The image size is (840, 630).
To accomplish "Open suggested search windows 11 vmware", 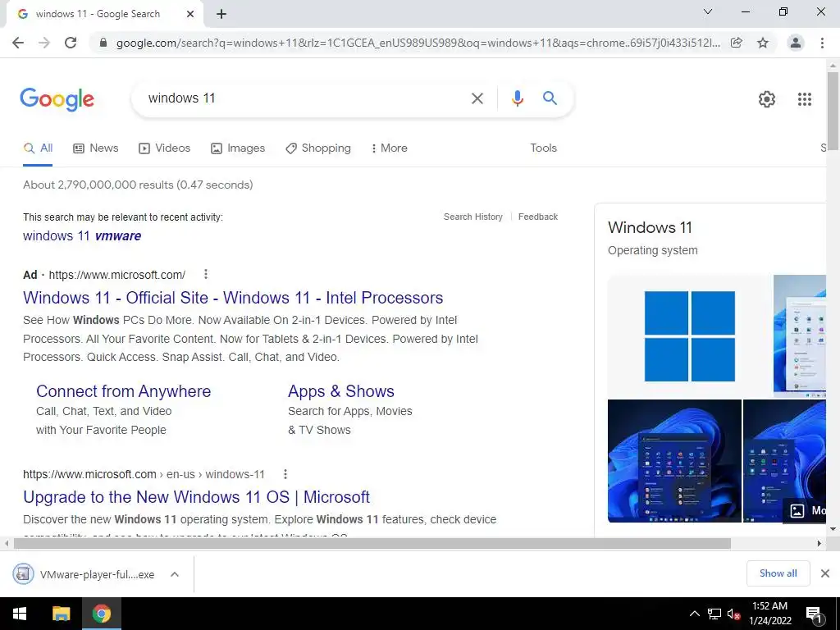I will pos(82,235).
